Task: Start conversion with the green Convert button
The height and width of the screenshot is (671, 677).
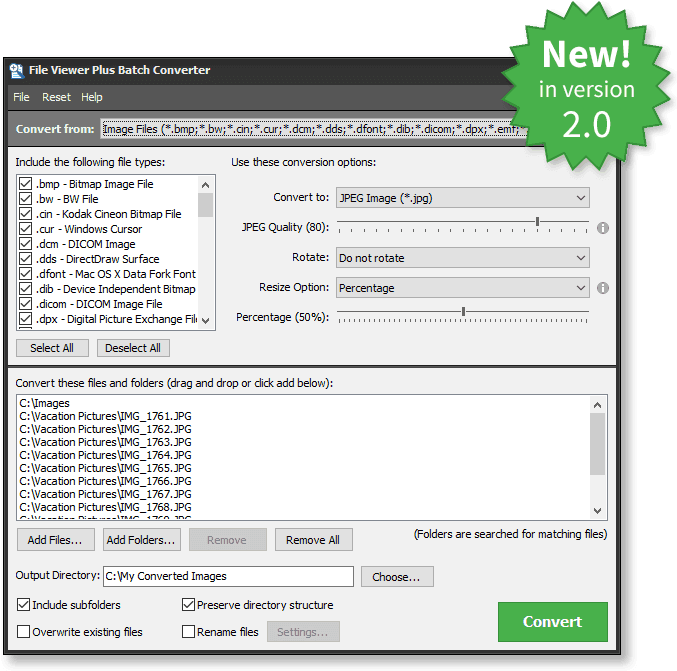Action: click(553, 622)
